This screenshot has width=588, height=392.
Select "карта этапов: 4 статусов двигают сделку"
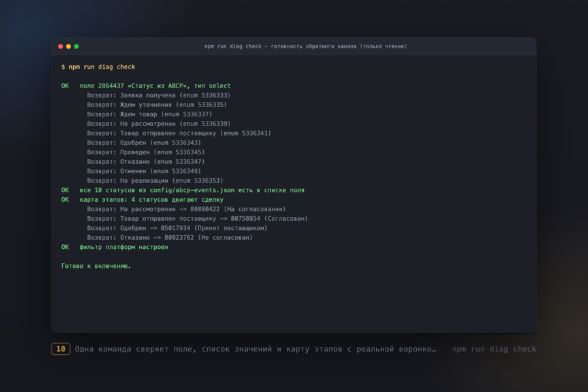[152, 199]
